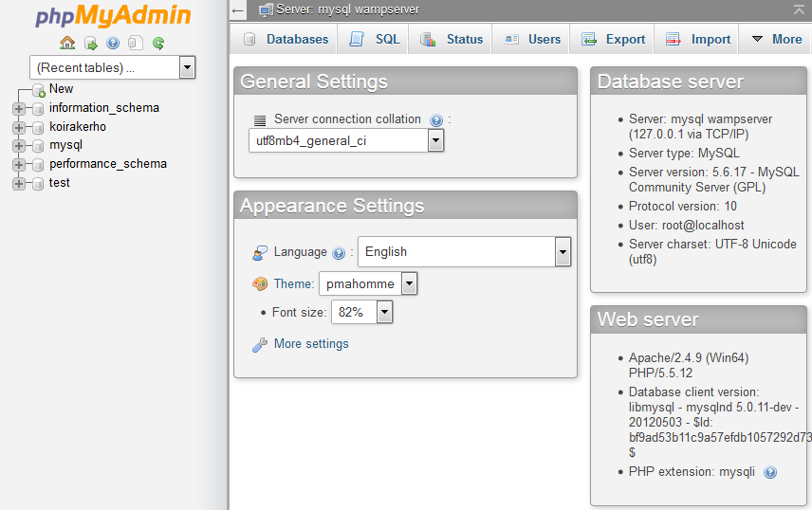Open the SQL documentation pages icon
The image size is (812, 510).
(135, 43)
